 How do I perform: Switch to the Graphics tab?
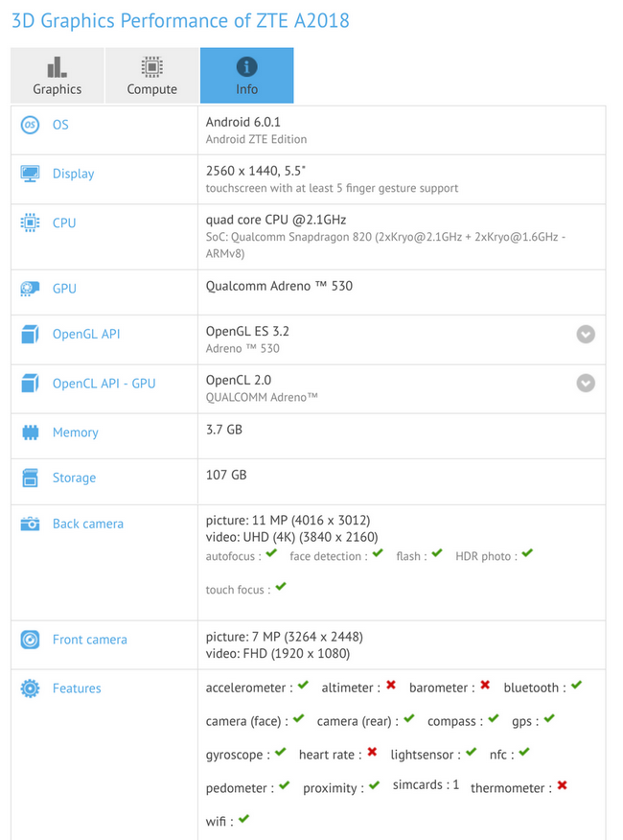click(57, 75)
